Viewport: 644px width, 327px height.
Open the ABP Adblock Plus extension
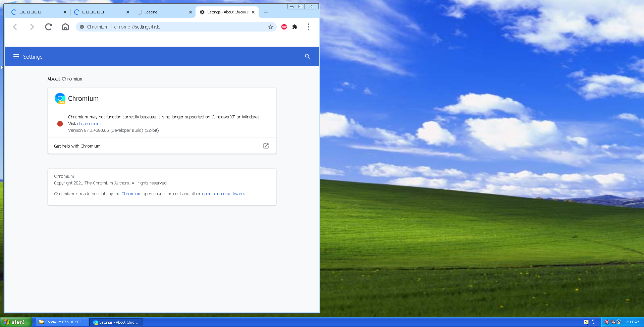(x=284, y=27)
